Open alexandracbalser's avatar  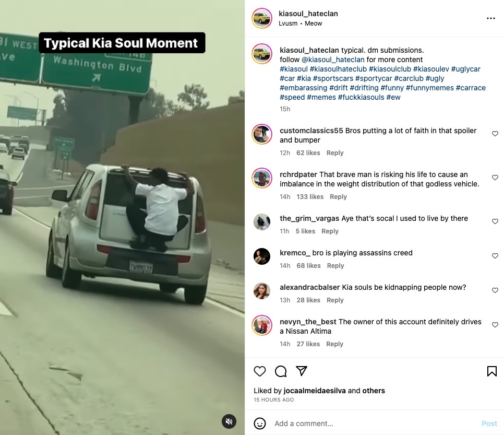point(261,290)
